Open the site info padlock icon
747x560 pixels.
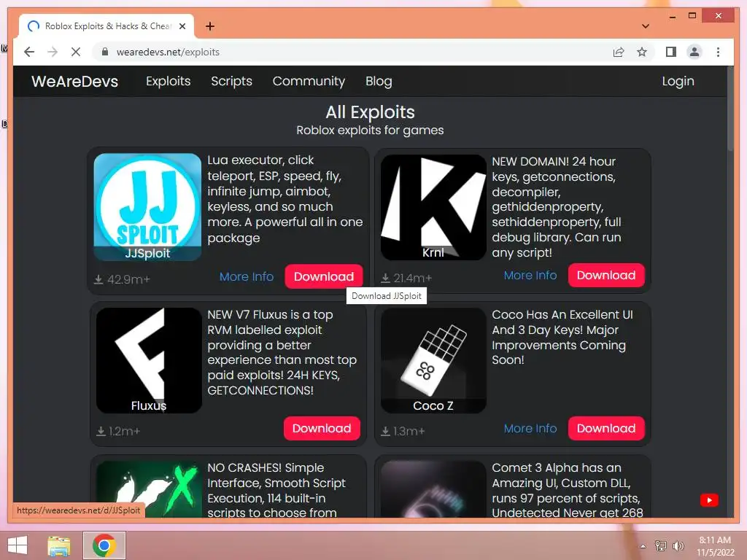(105, 52)
